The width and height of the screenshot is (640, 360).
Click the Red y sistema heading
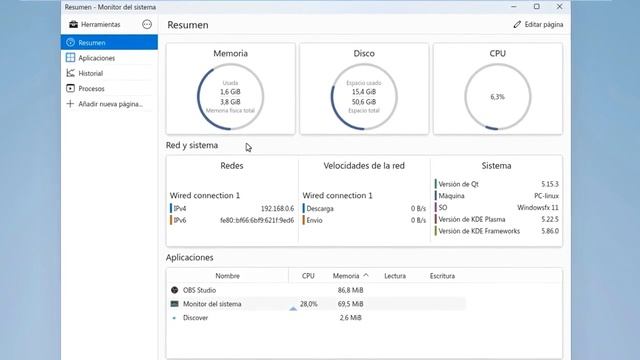point(192,145)
